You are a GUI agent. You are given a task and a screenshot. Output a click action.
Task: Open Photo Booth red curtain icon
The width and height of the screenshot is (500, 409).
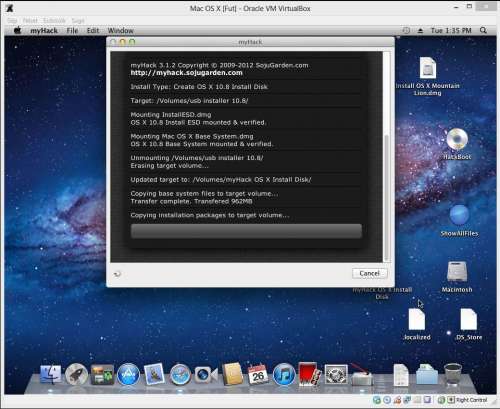coord(310,374)
